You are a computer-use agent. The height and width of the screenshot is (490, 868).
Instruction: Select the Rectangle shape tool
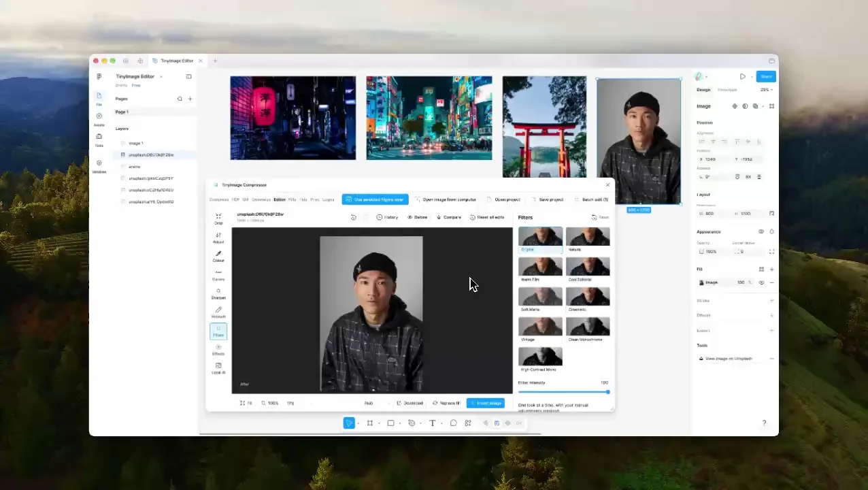pyautogui.click(x=390, y=423)
